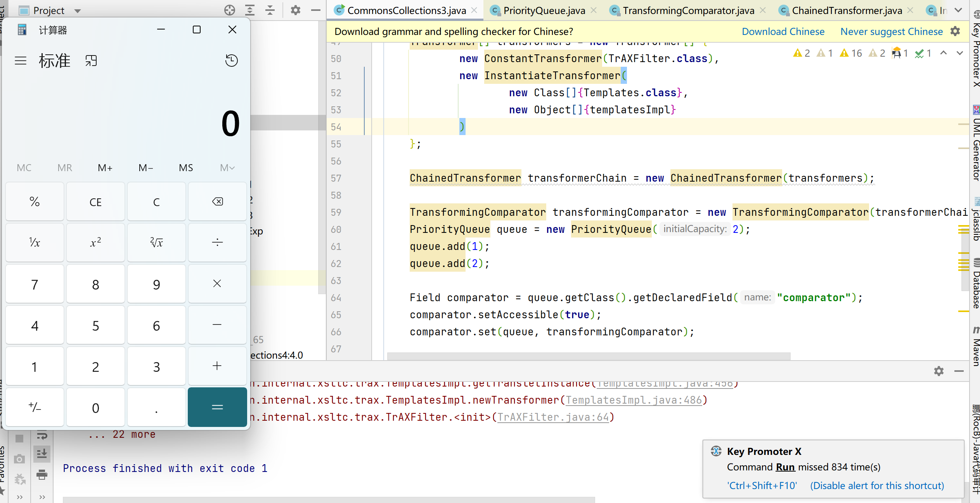Click the calculator equals key
980x503 pixels.
tap(218, 407)
